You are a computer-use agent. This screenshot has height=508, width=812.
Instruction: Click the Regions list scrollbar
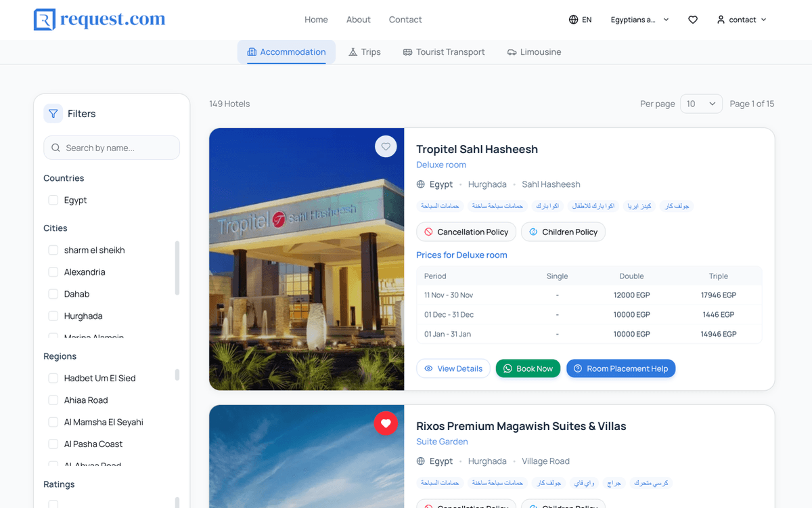pyautogui.click(x=177, y=375)
